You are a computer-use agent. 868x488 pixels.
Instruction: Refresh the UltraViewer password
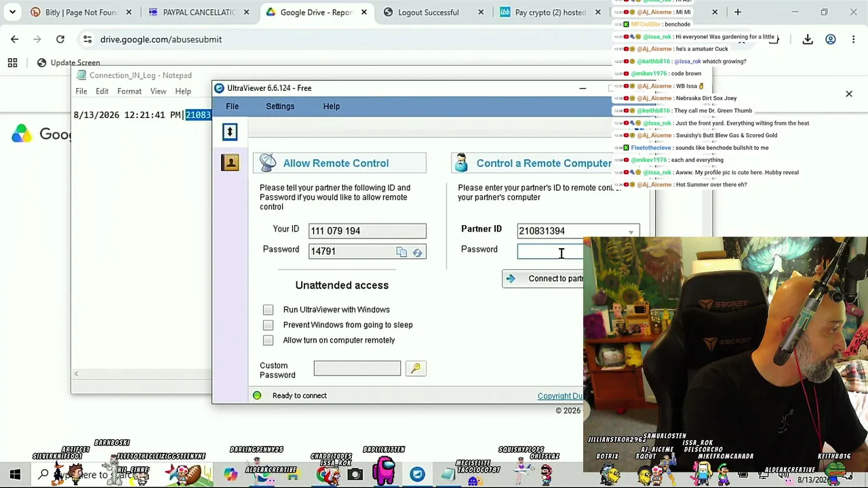[417, 252]
